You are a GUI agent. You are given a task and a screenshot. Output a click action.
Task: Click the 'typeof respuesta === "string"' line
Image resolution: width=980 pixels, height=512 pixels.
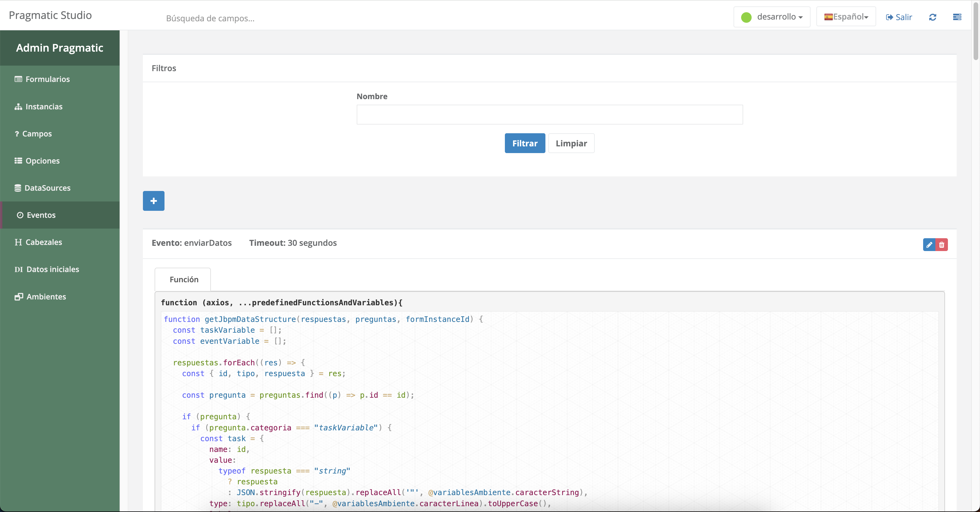(285, 471)
